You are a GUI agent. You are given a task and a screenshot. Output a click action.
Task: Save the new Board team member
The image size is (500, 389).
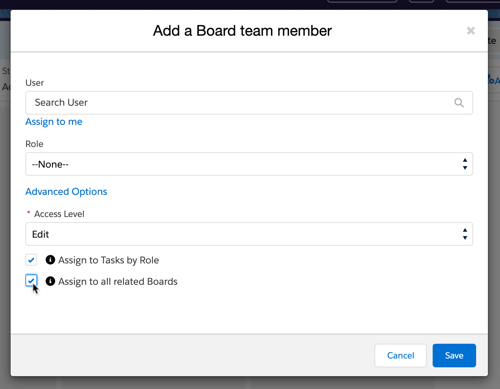click(x=454, y=355)
